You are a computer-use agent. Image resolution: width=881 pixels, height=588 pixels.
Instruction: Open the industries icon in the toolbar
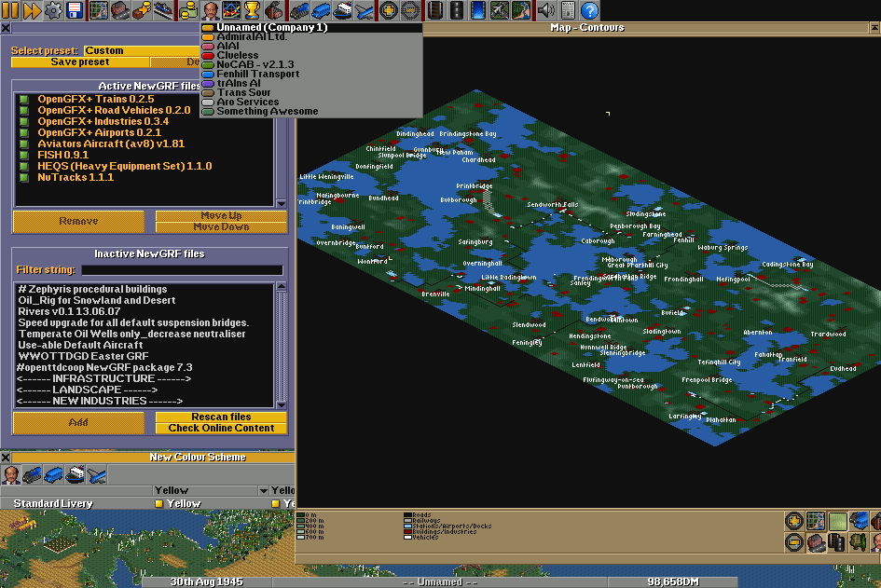[274, 10]
